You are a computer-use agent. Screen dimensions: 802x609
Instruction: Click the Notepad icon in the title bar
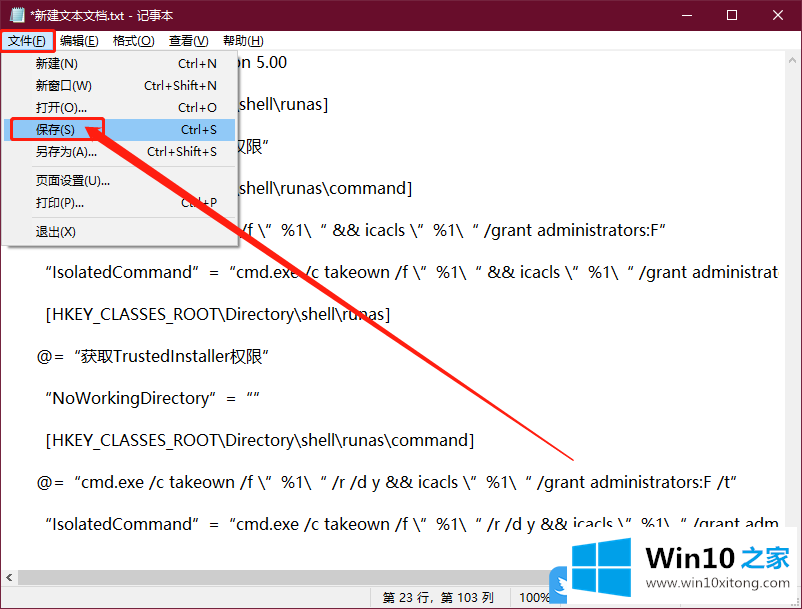tap(17, 15)
